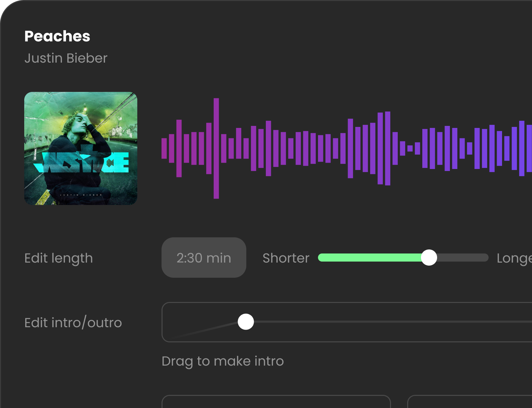Click the Justice album cover thumbnail

pos(81,148)
